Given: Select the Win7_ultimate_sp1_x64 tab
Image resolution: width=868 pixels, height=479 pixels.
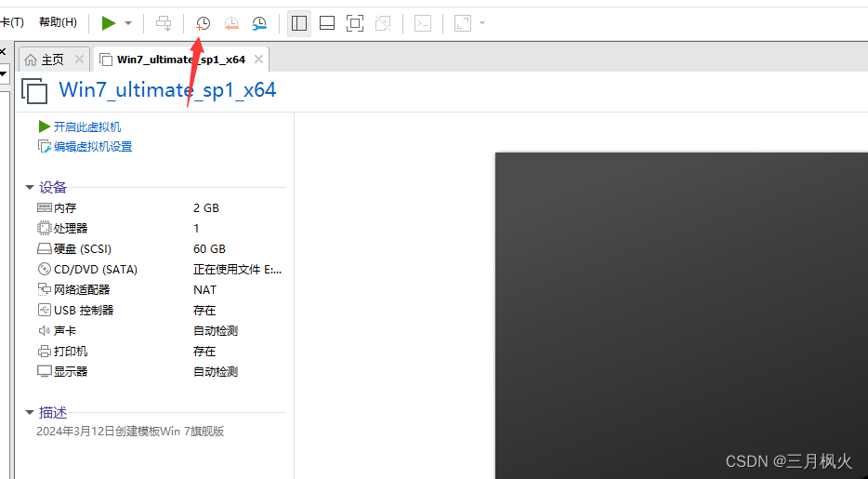Looking at the screenshot, I should [x=181, y=60].
